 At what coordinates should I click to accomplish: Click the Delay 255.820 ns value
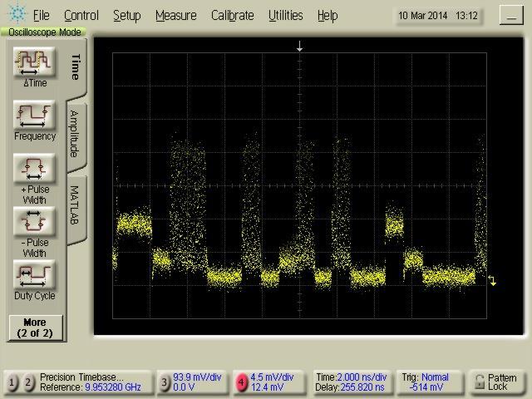point(362,387)
